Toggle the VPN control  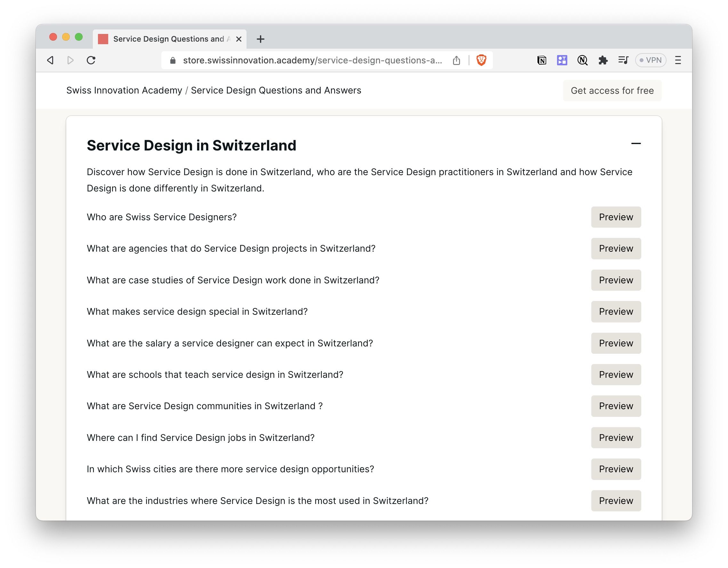[650, 60]
